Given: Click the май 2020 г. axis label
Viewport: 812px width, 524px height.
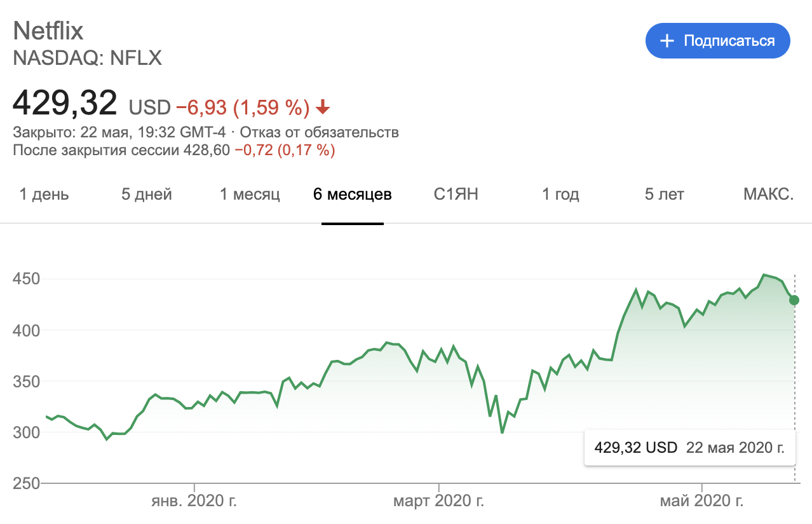Looking at the screenshot, I should (x=702, y=501).
